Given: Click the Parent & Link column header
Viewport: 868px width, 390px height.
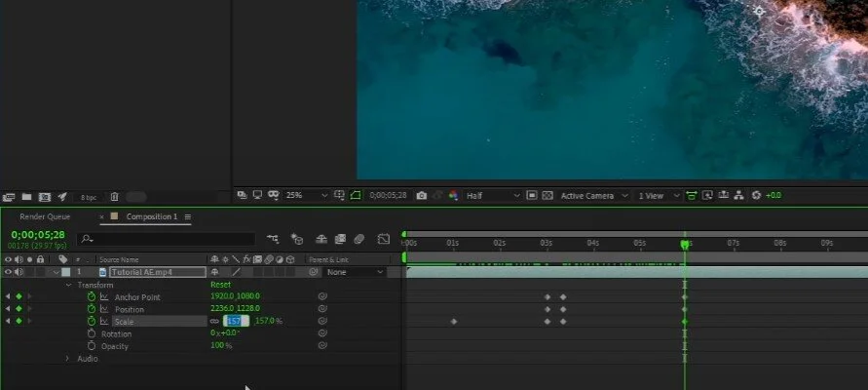Looking at the screenshot, I should 329,259.
